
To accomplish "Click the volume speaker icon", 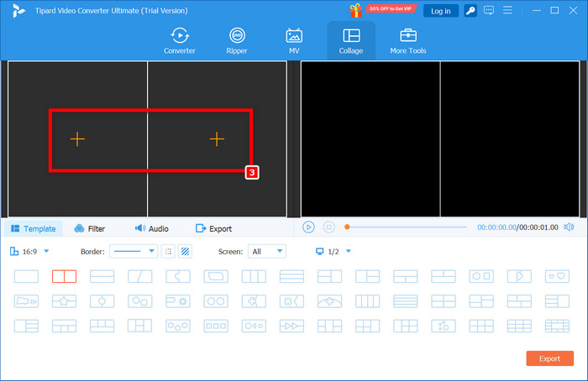I will click(569, 227).
